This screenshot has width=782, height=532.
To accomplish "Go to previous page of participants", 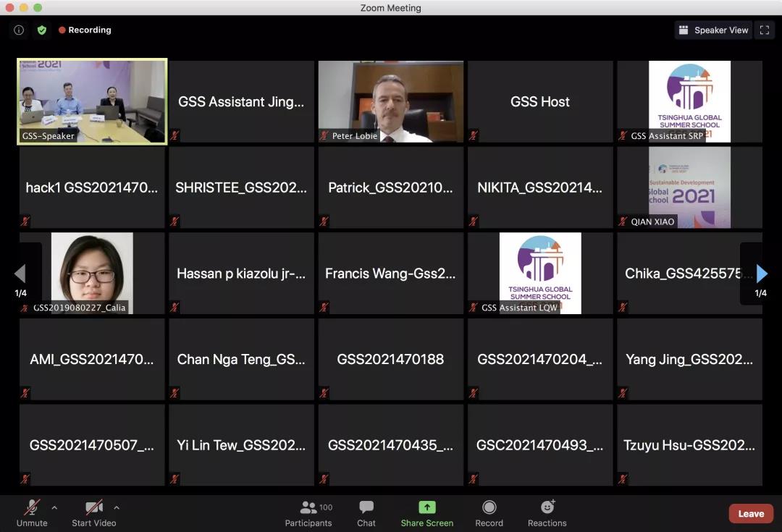I will [x=20, y=273].
